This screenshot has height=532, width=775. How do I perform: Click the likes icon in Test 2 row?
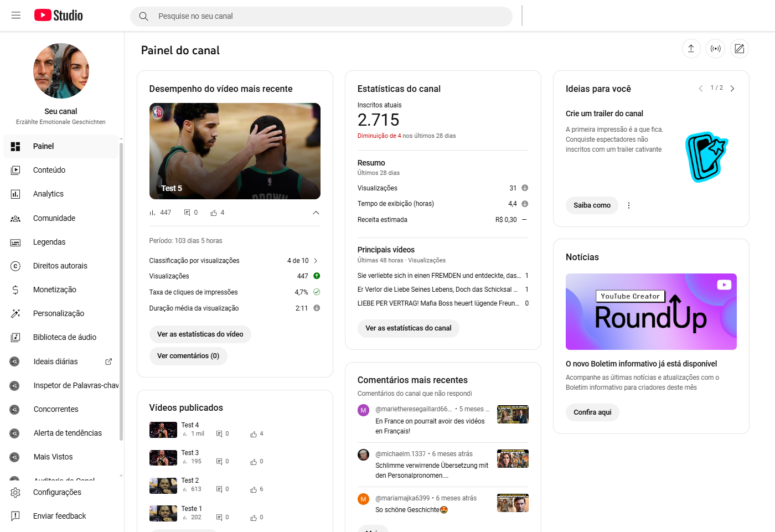pyautogui.click(x=254, y=489)
